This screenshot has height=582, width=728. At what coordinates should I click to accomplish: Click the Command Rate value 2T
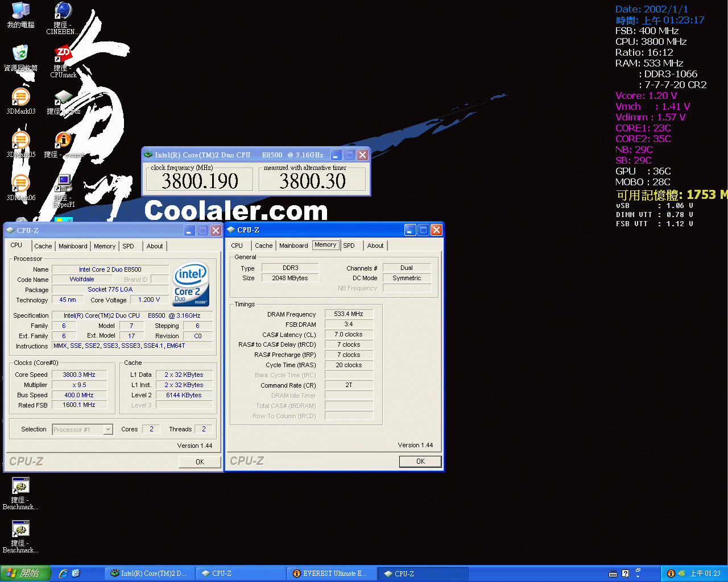pos(349,385)
